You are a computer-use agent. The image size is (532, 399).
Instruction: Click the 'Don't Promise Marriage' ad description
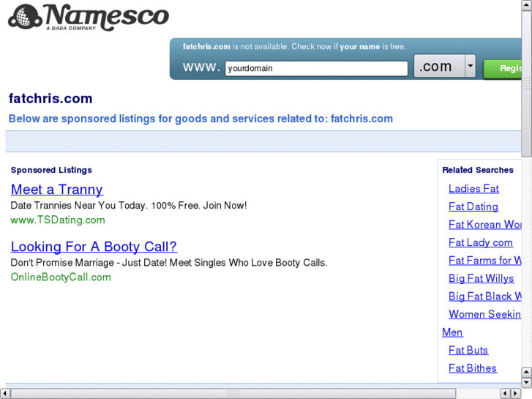[x=169, y=263]
